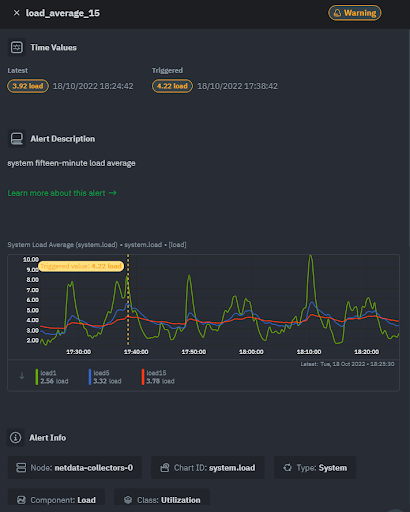Click the Chart ID: system.load chip
Screen dimensions: 410x512
click(208, 468)
